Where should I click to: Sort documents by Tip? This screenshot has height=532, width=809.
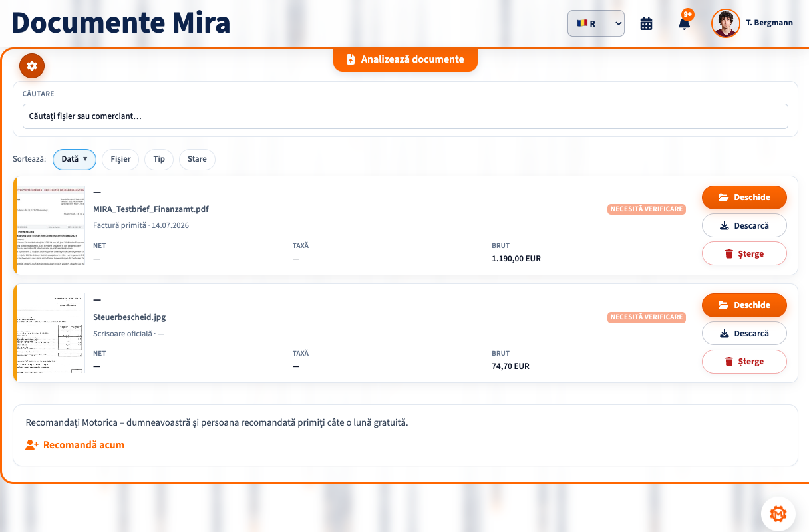(159, 159)
